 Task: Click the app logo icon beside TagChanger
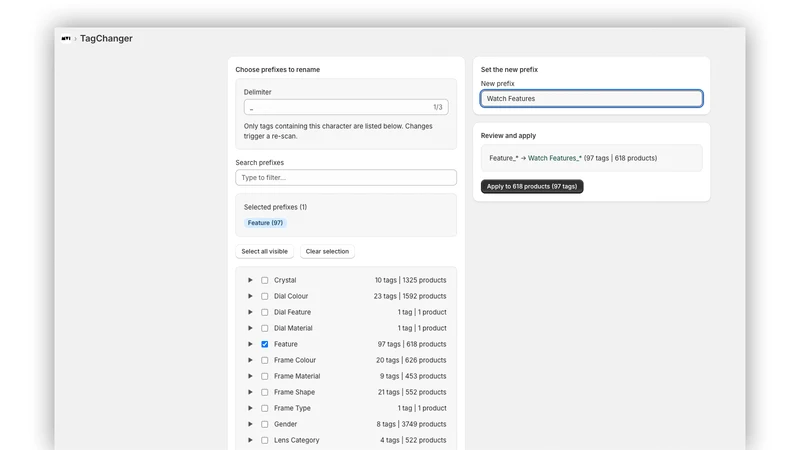pyautogui.click(x=66, y=38)
